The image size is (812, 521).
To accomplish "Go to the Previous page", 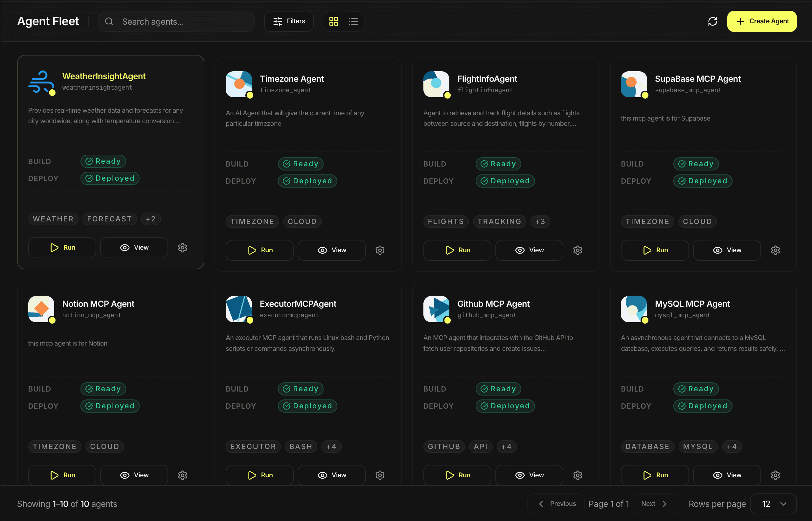I will tap(556, 504).
